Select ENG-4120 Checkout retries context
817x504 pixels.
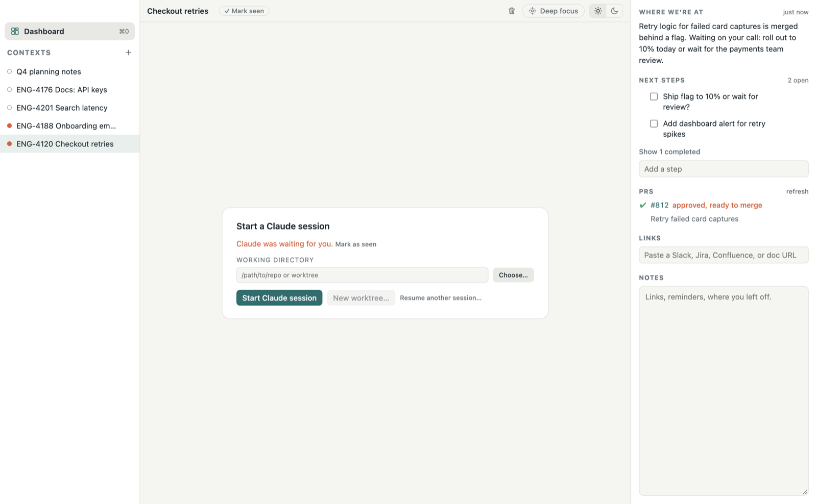coord(70,144)
